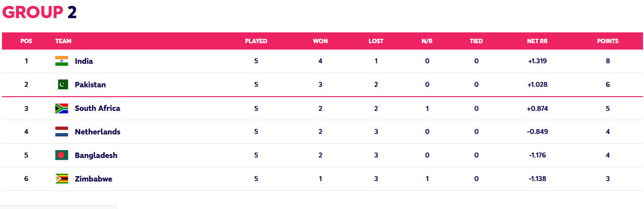This screenshot has width=644, height=209.
Task: Select the Zimbabwe team name
Action: tap(94, 179)
